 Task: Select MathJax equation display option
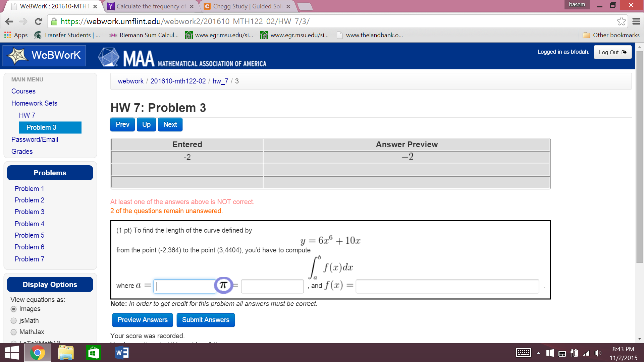(14, 332)
